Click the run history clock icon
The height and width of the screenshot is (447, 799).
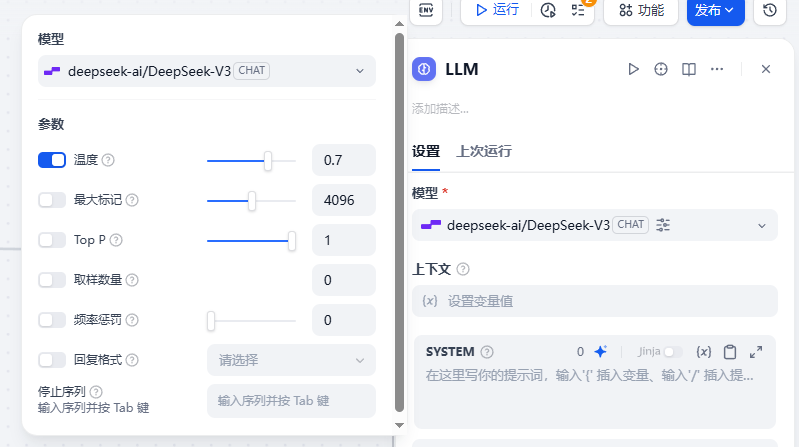(548, 10)
